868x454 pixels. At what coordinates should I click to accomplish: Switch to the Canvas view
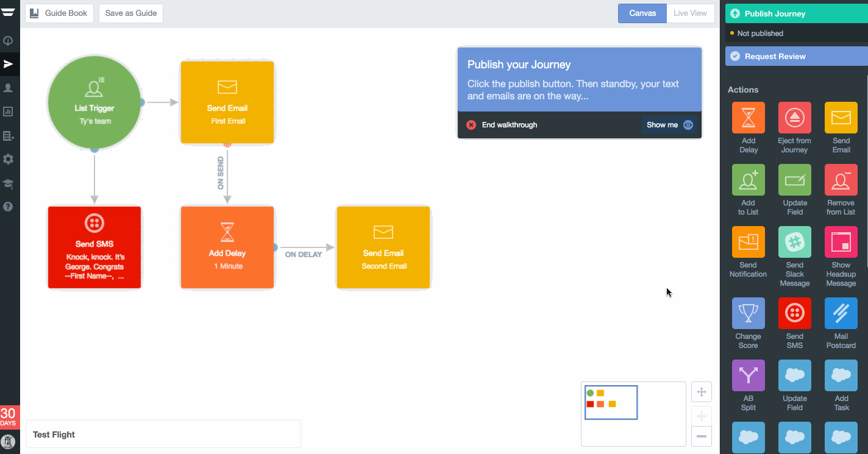click(x=642, y=13)
